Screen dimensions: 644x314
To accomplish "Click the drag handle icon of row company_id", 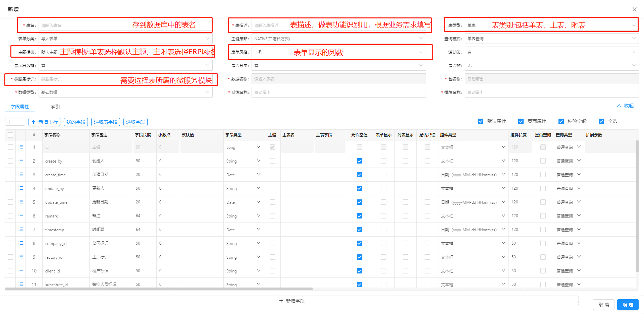I will 21,243.
